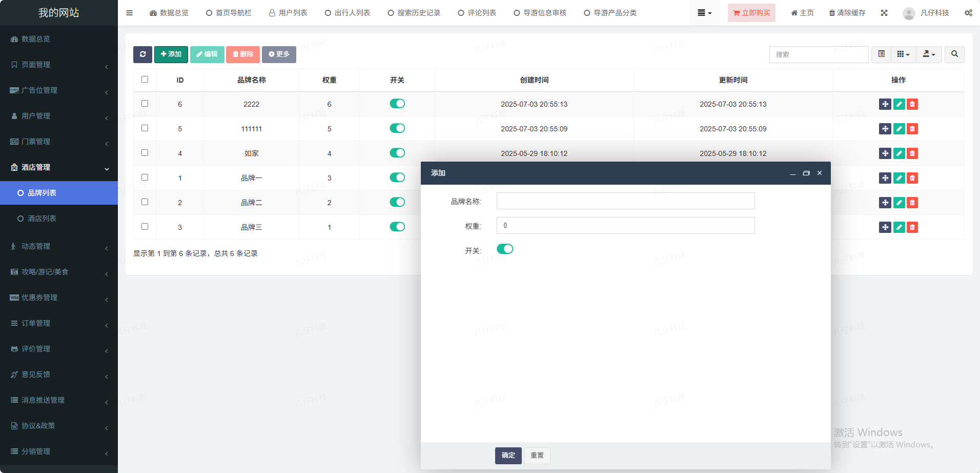Image resolution: width=980 pixels, height=473 pixels.
Task: Toggle the sidebar hamburger menu icon
Action: pyautogui.click(x=130, y=13)
